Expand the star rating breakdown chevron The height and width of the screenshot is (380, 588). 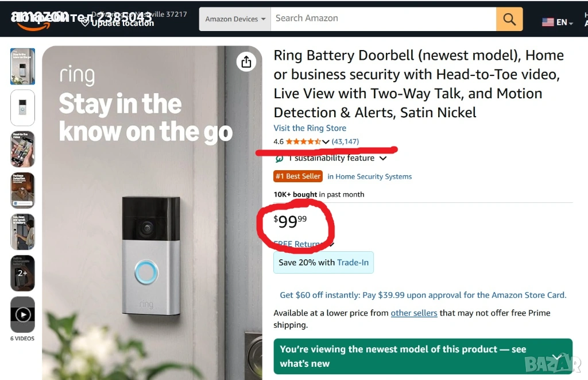coord(326,142)
